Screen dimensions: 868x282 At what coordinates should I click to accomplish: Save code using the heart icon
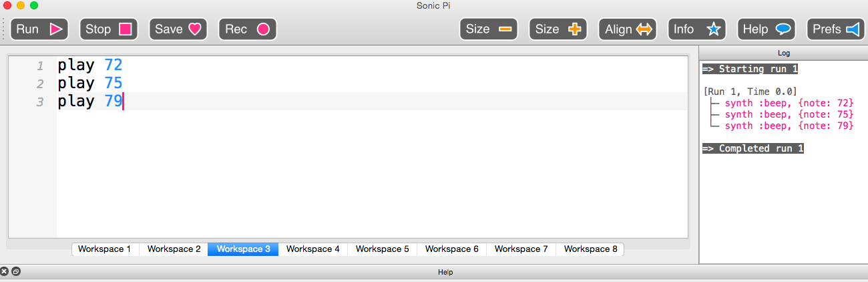[x=178, y=29]
